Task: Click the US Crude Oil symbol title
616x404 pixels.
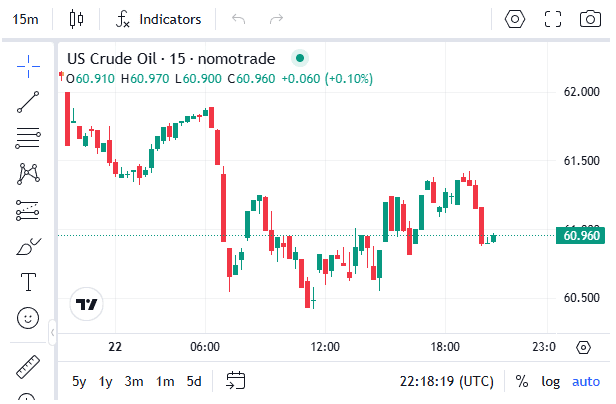Action: click(x=171, y=59)
